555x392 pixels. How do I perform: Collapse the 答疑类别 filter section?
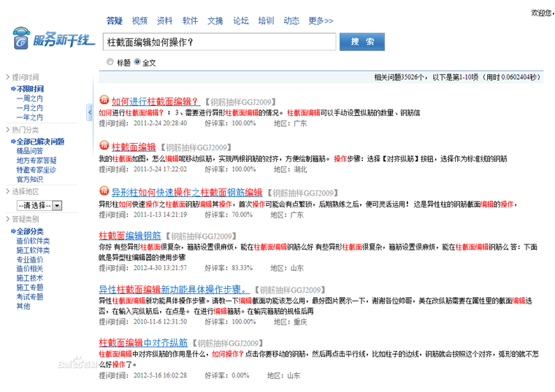pos(7,219)
